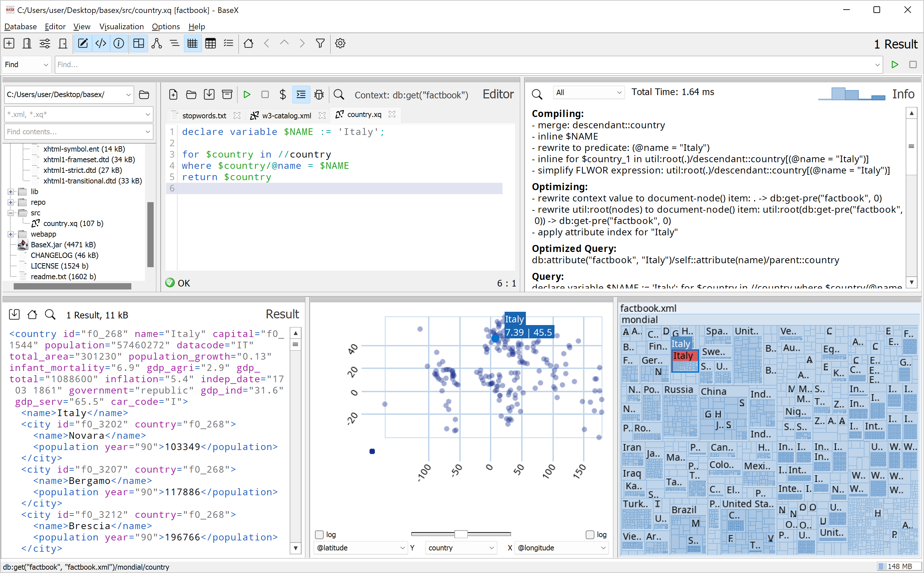
Task: Click the editor search magnifier icon
Action: coord(339,94)
